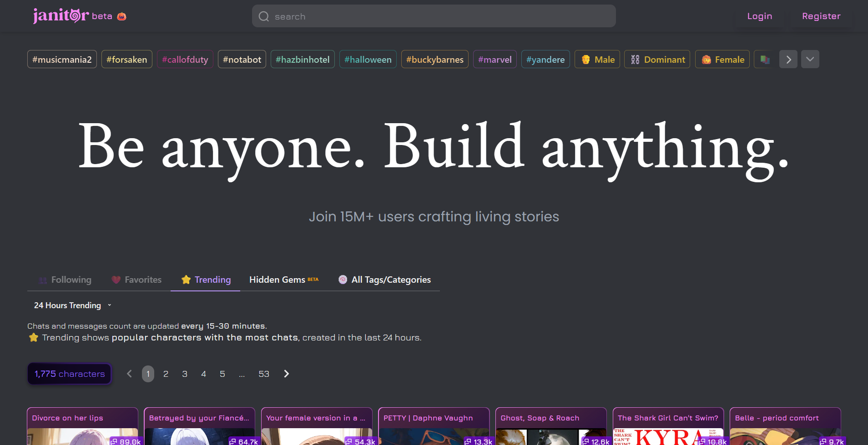This screenshot has width=868, height=445.
Task: Toggle the Dominant tag filter
Action: (657, 60)
